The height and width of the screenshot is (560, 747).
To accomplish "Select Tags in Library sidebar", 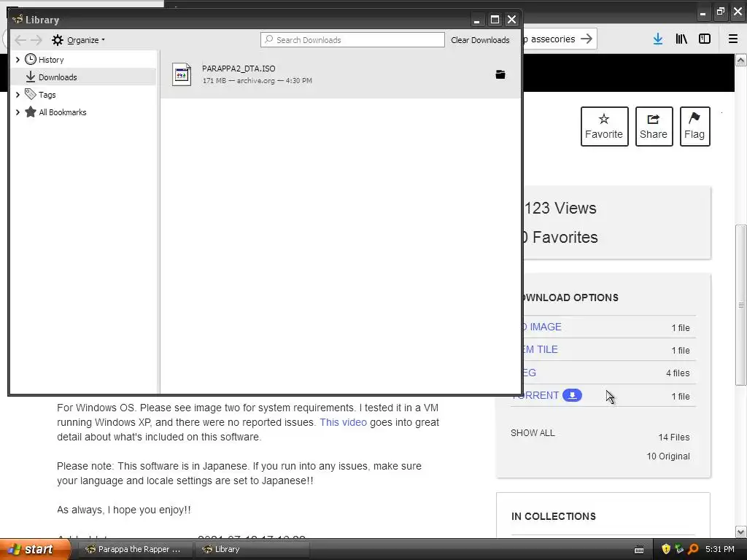I will tap(47, 95).
